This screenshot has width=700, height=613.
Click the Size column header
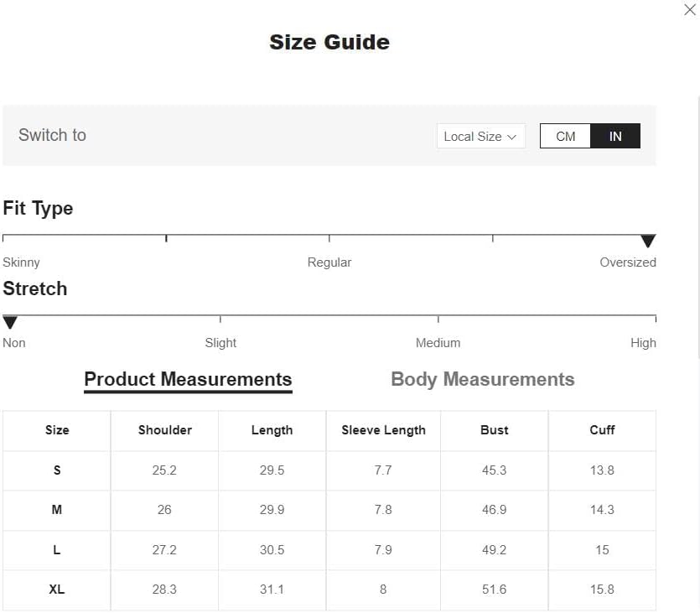pos(57,430)
